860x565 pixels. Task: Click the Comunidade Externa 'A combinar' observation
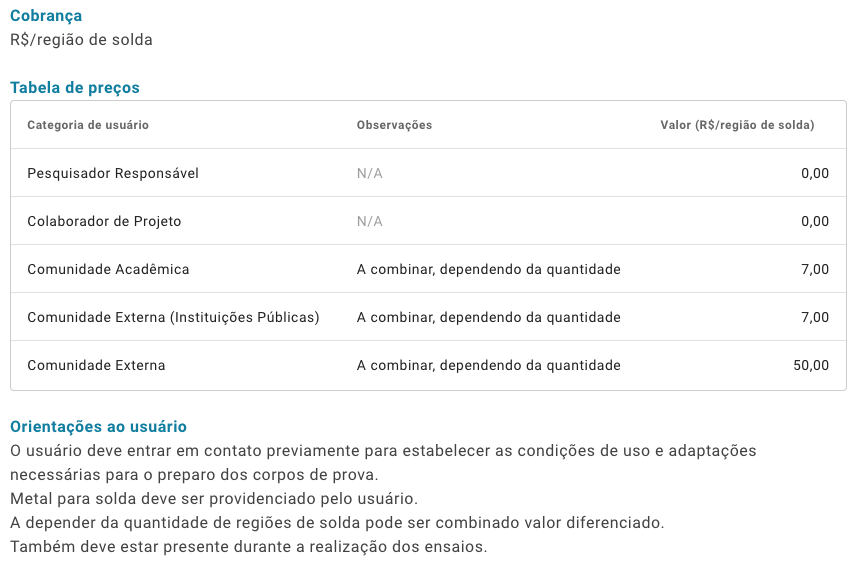(489, 365)
